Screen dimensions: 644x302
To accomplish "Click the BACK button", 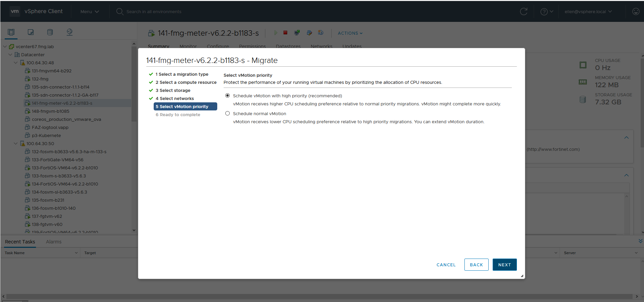I will click(x=476, y=265).
